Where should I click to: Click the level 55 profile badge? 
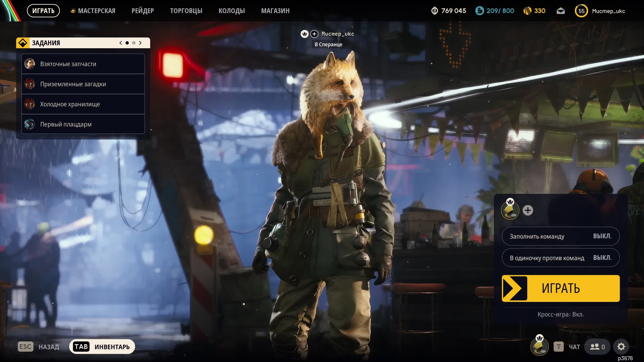tap(581, 11)
